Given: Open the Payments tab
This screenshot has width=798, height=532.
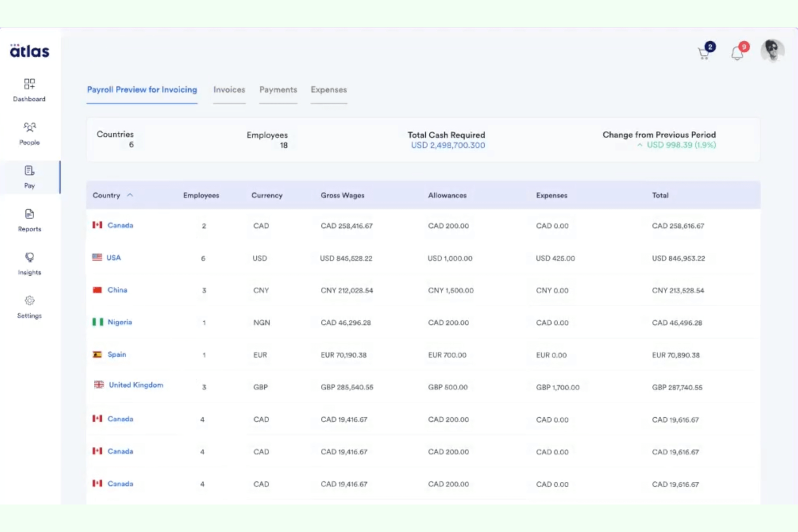Looking at the screenshot, I should click(x=278, y=89).
